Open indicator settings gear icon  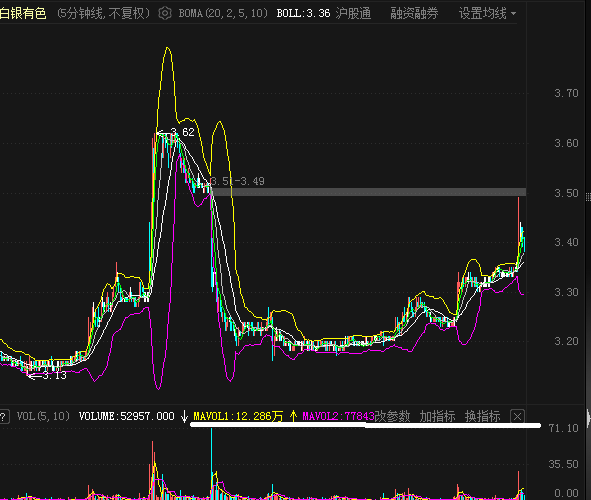click(x=165, y=14)
